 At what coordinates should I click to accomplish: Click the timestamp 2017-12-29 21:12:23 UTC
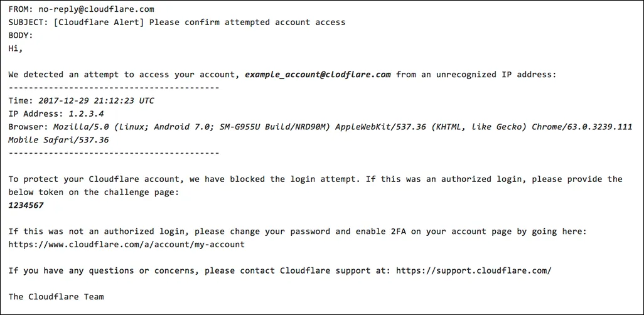pyautogui.click(x=96, y=100)
